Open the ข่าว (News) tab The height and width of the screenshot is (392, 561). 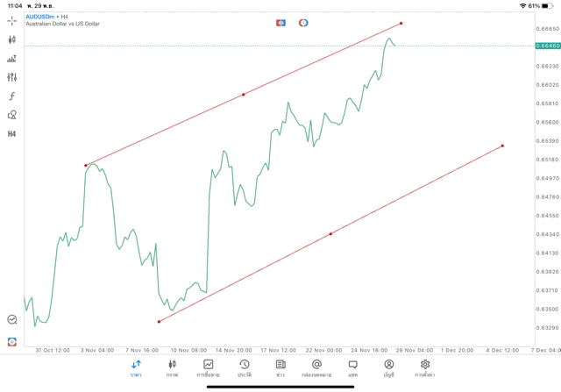(280, 368)
